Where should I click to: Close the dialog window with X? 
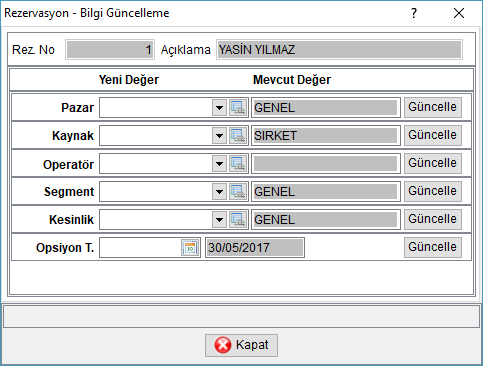(459, 13)
